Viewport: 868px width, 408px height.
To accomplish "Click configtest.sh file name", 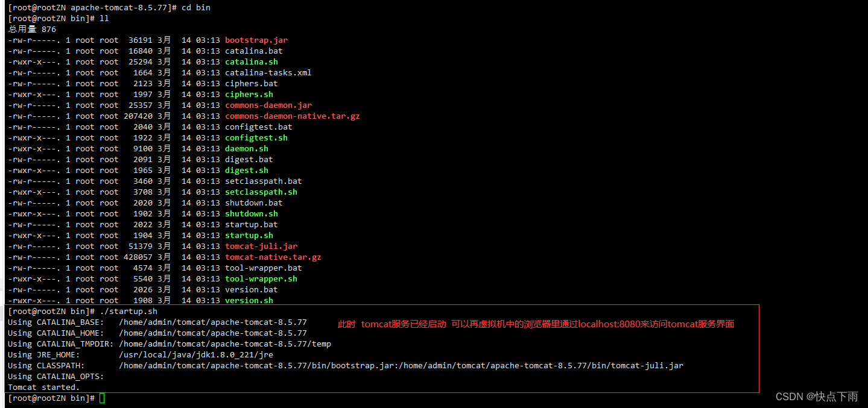I will [x=256, y=137].
